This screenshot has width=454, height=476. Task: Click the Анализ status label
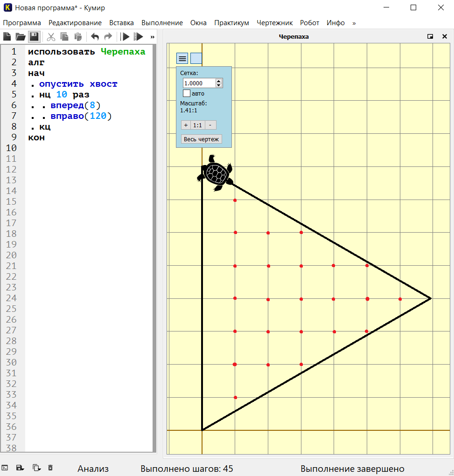tap(93, 469)
